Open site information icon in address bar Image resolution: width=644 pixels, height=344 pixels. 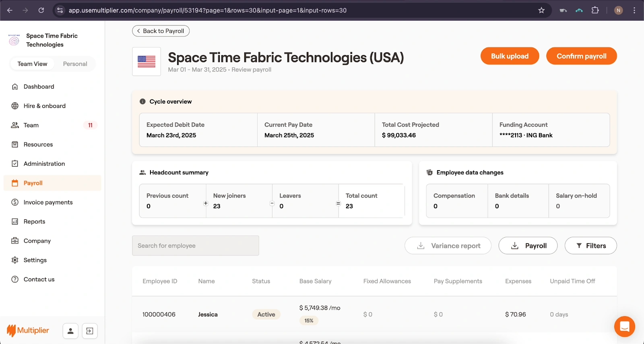click(60, 10)
